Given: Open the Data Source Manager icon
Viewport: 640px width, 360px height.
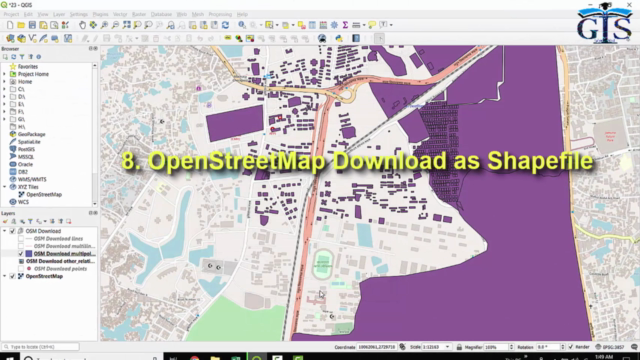Looking at the screenshot, I should pos(10,38).
